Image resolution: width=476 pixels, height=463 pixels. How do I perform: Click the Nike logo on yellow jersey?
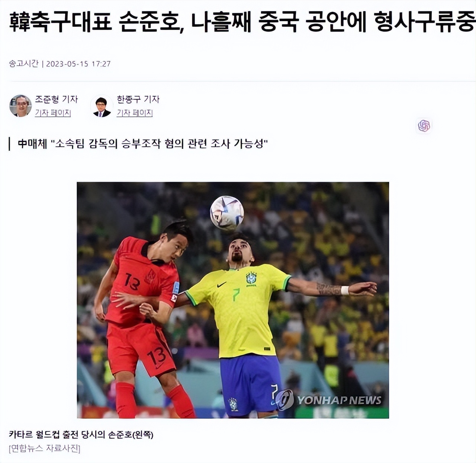(221, 285)
